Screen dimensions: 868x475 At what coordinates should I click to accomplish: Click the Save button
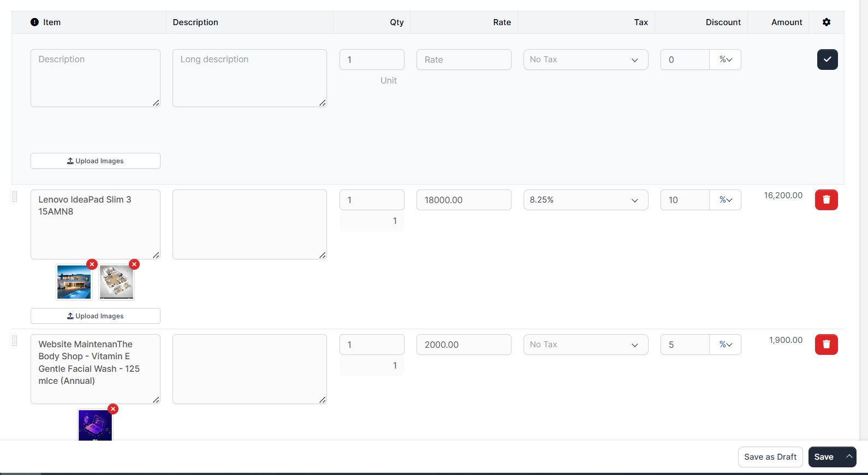coord(824,457)
